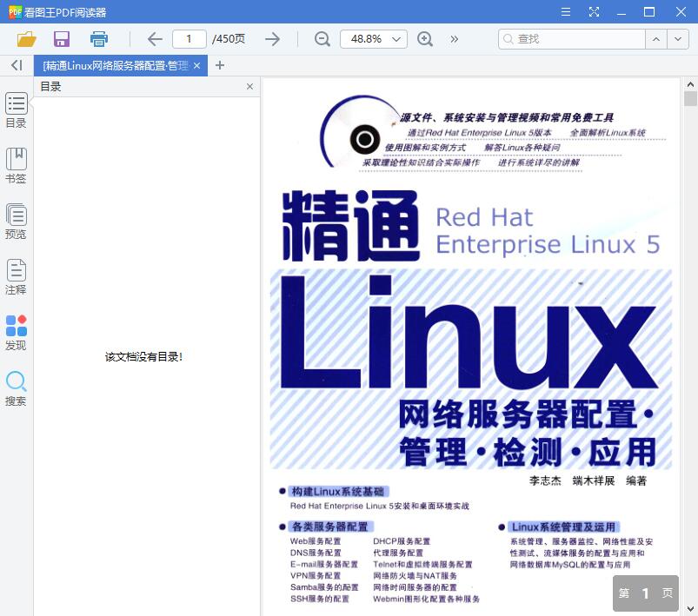Open the 预览 thumbnails sidebar panel
698x616 pixels.
[16, 222]
